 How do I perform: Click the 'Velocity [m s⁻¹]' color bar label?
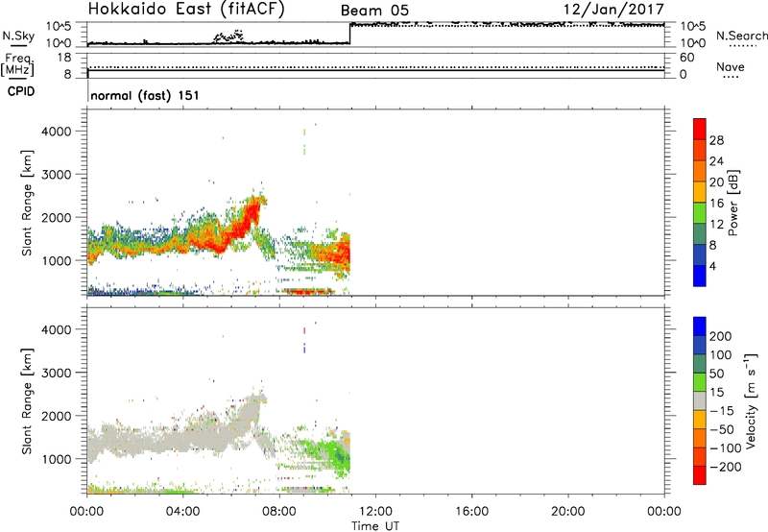click(x=750, y=400)
